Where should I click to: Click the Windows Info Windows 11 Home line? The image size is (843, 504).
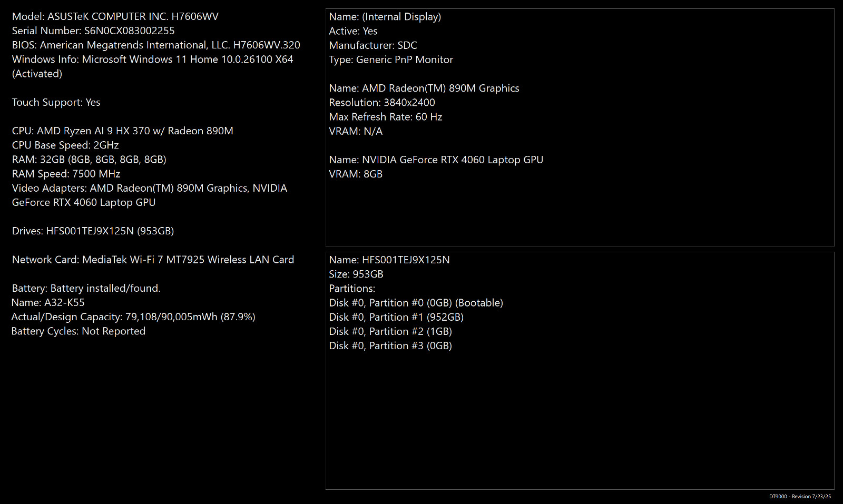point(152,59)
